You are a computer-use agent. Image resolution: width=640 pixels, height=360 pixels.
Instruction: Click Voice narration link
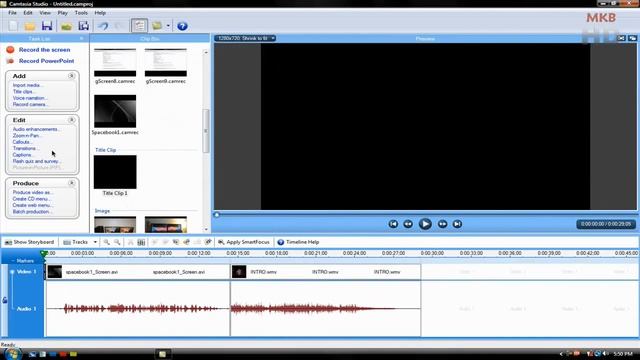(x=30, y=98)
